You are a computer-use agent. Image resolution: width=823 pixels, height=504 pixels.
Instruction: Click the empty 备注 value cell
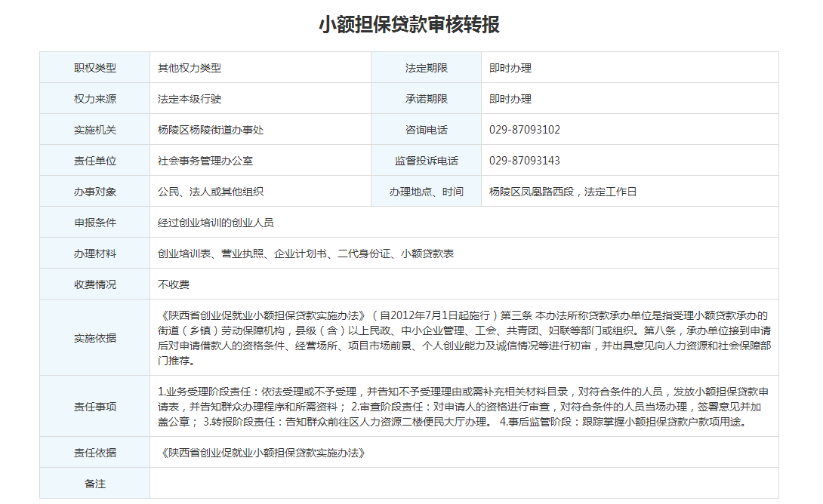464,484
